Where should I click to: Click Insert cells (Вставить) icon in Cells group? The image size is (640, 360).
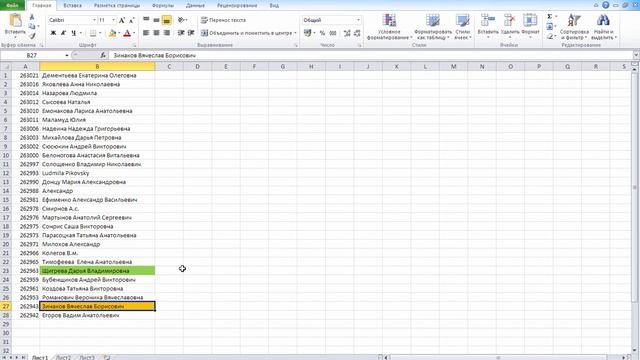pos(488,20)
